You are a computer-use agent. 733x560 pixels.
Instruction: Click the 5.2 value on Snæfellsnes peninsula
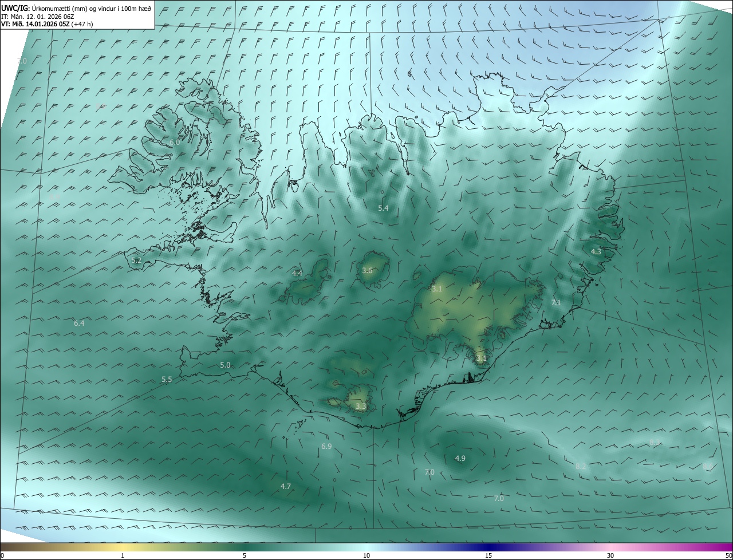pos(136,260)
